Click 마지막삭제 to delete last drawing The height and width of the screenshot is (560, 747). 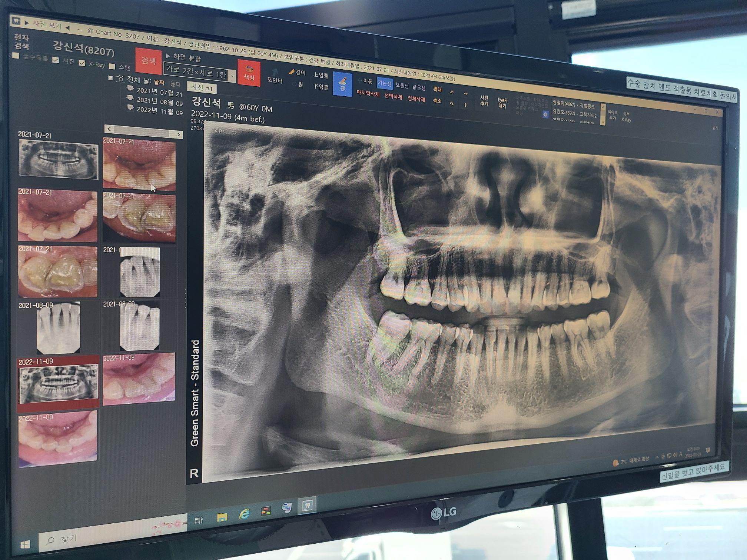coord(368,94)
